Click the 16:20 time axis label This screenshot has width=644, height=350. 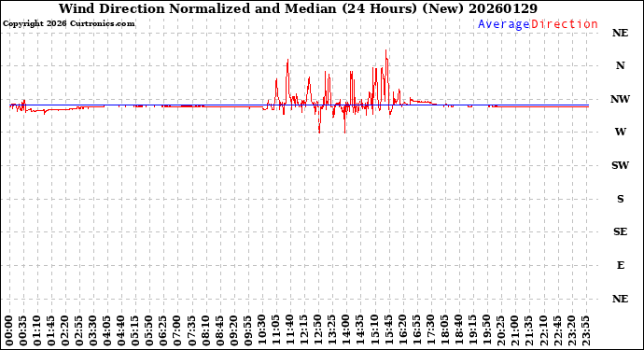point(402,331)
